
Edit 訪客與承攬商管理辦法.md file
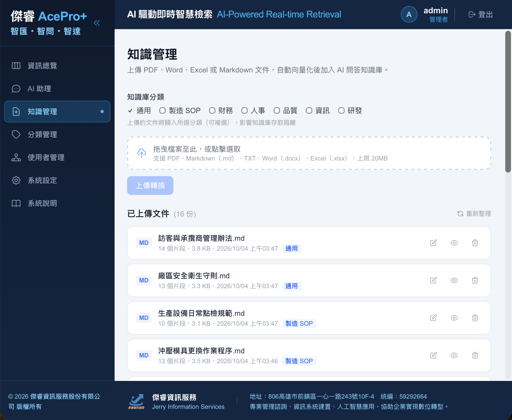(433, 243)
